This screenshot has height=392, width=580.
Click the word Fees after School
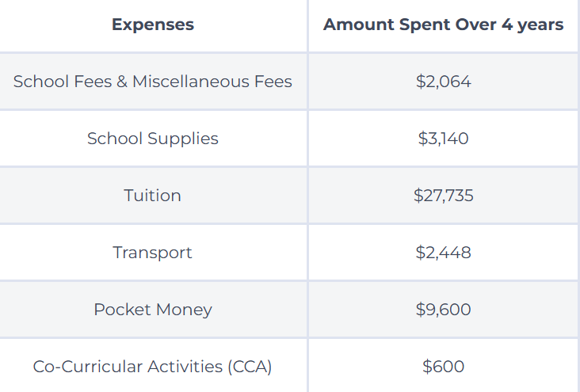pos(93,82)
